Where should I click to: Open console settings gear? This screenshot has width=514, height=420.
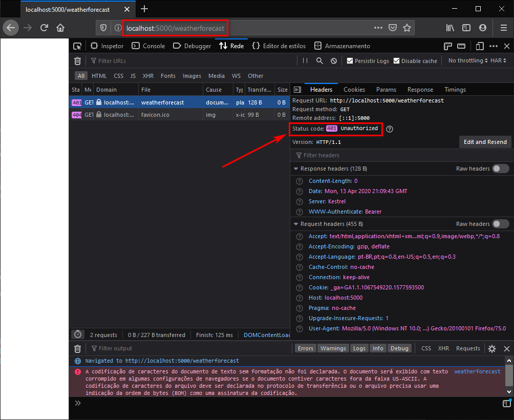(492, 349)
